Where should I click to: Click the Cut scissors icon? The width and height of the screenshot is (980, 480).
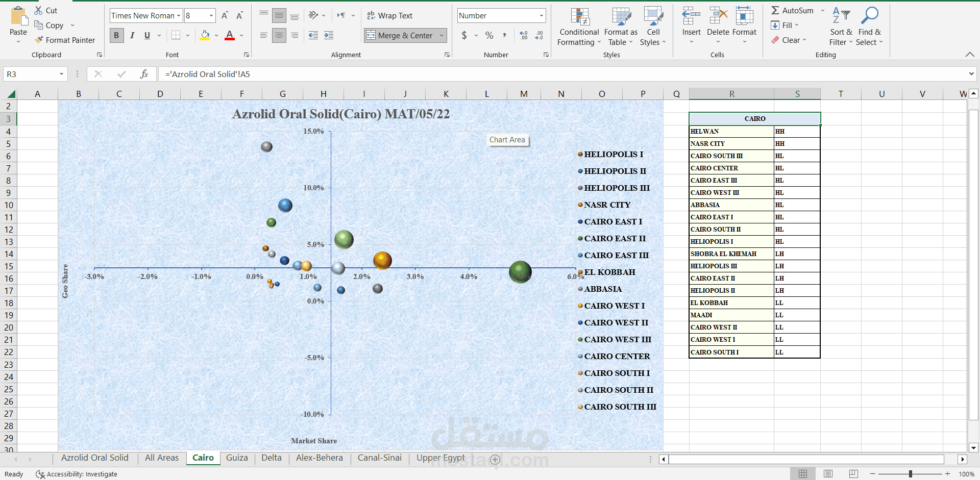point(39,10)
